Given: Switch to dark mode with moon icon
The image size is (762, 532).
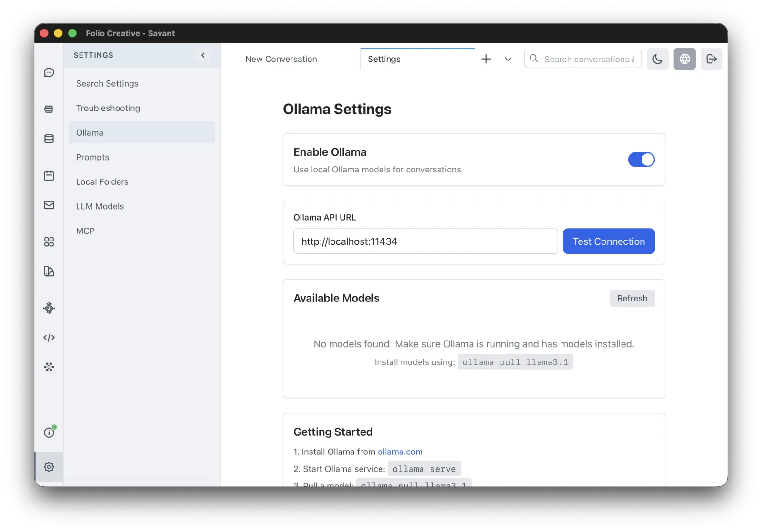Looking at the screenshot, I should [x=658, y=59].
